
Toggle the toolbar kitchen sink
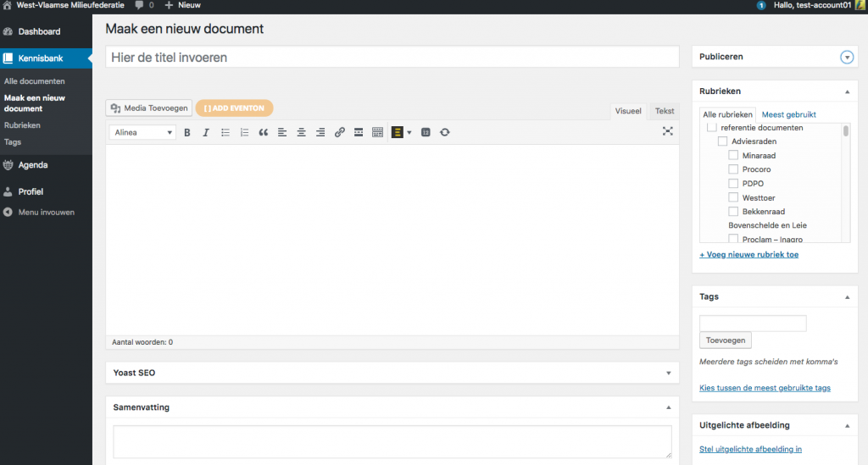(x=377, y=133)
